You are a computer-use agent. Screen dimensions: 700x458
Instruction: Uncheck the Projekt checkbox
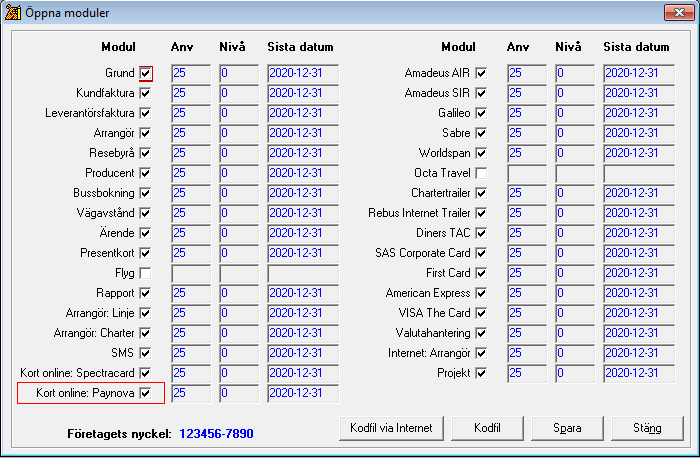coord(481,373)
